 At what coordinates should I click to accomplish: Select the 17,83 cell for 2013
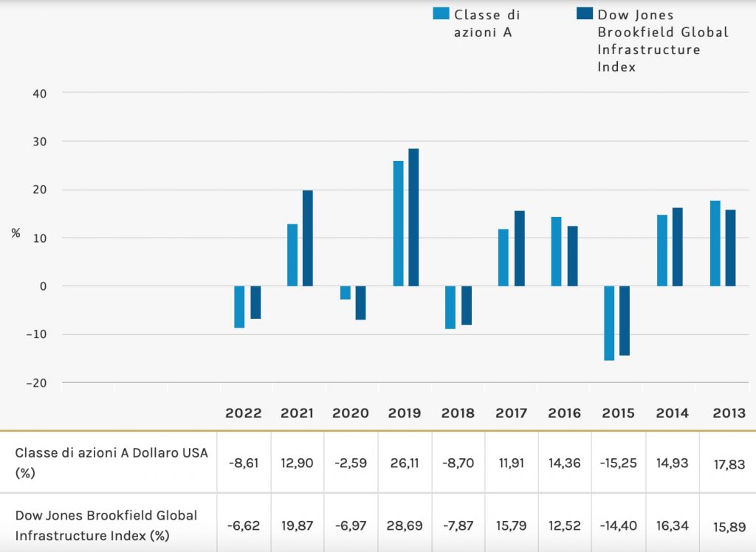[x=726, y=464]
